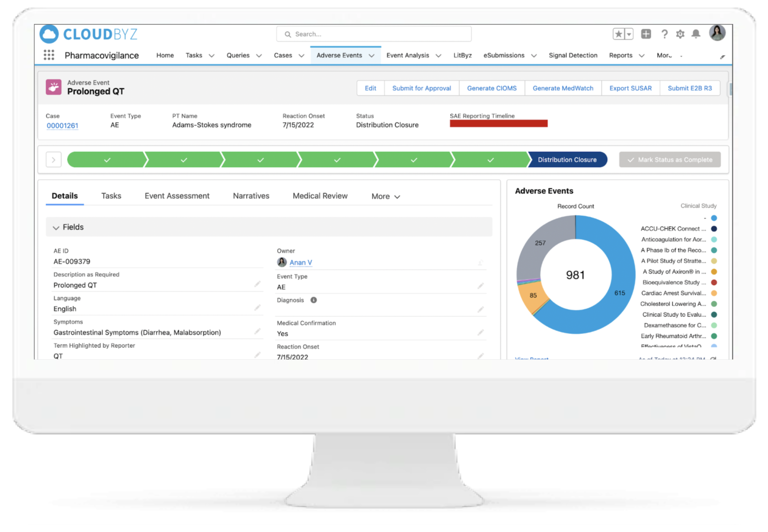768x532 pixels.
Task: Switch to the Narratives tab
Action: tap(251, 196)
